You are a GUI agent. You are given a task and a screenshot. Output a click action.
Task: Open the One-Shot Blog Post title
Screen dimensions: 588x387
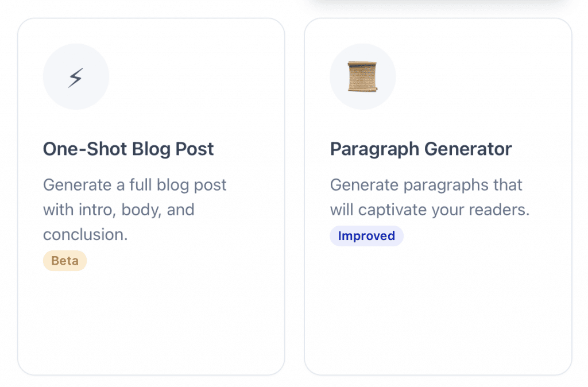128,149
